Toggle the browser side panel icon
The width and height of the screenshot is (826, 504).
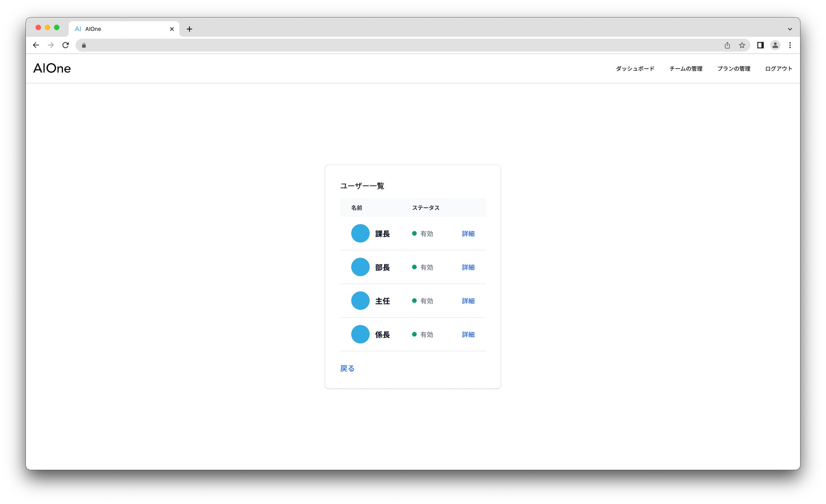click(x=760, y=45)
